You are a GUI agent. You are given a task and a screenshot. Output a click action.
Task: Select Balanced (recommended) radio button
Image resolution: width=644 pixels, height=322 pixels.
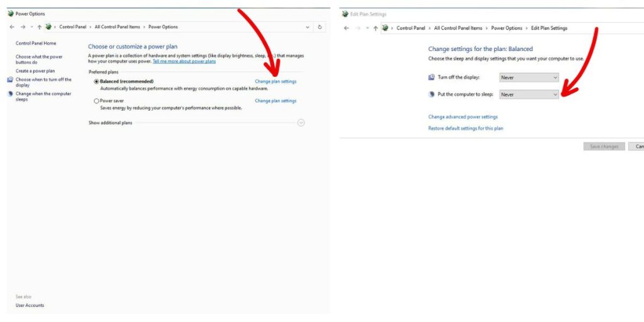pyautogui.click(x=96, y=81)
